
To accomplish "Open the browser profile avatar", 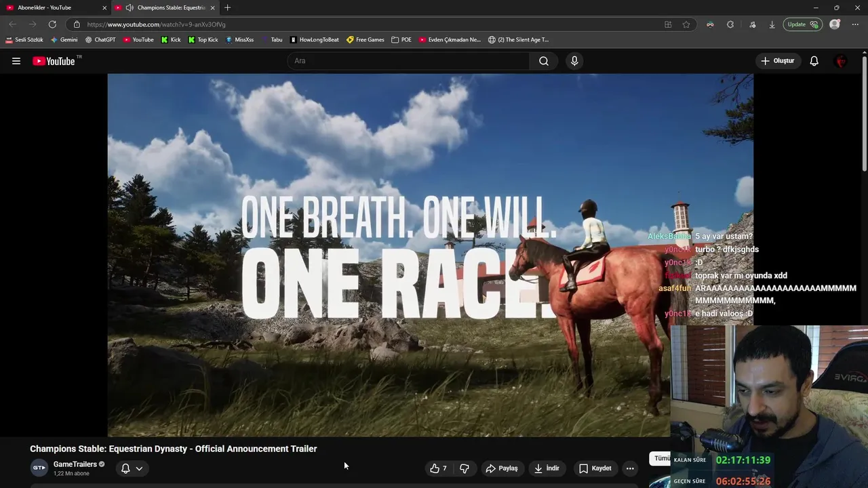I will [x=835, y=24].
